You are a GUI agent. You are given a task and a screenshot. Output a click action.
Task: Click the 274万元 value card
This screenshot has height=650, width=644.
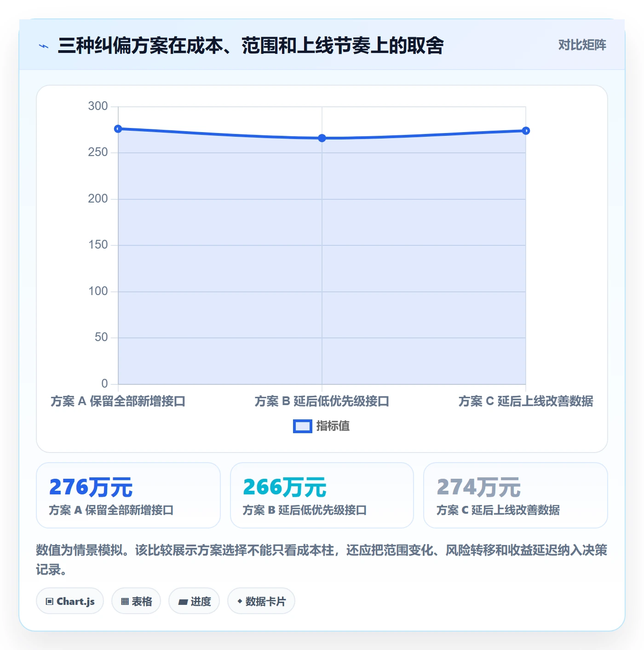pos(516,495)
